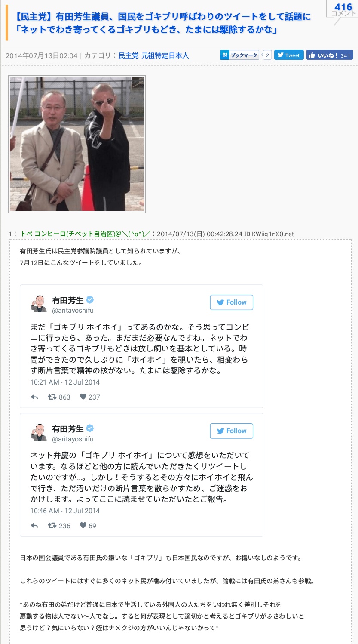The image size is (358, 644).
Task: Click retweet icon showing 236
Action: click(x=52, y=526)
